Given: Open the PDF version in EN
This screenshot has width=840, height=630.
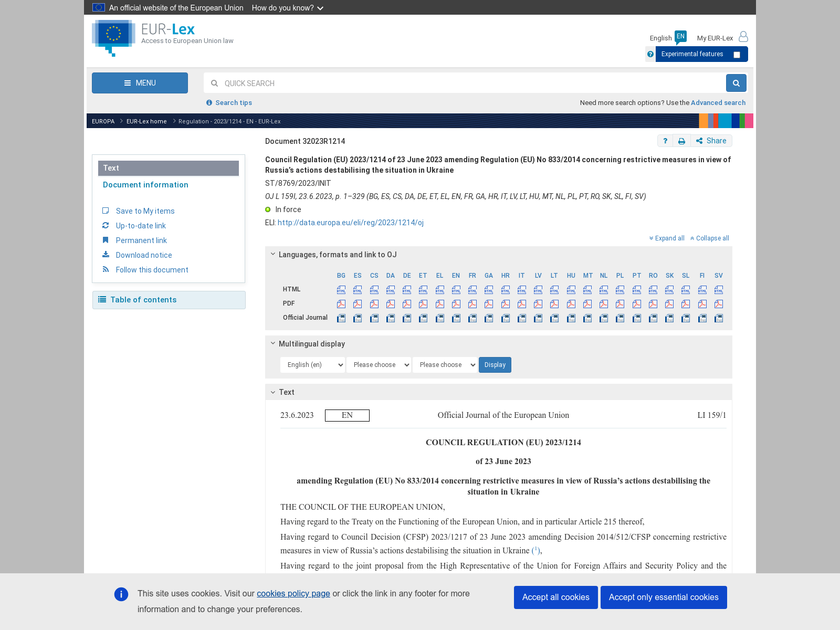Looking at the screenshot, I should [x=456, y=304].
